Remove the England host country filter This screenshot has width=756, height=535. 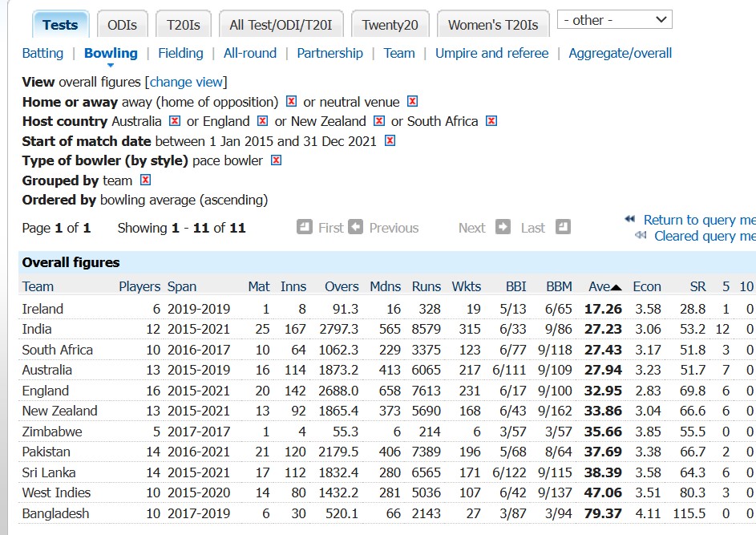coord(262,121)
